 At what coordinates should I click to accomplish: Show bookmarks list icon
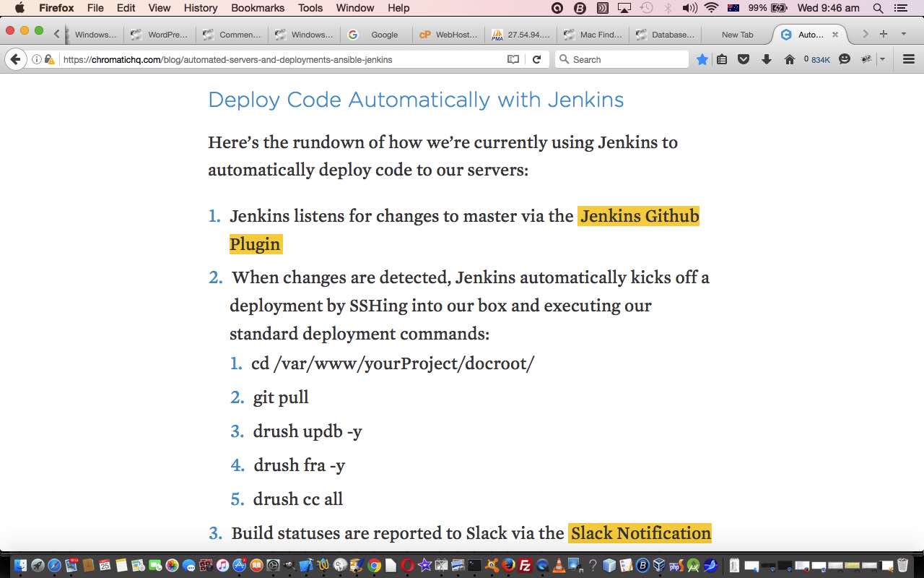(x=722, y=59)
